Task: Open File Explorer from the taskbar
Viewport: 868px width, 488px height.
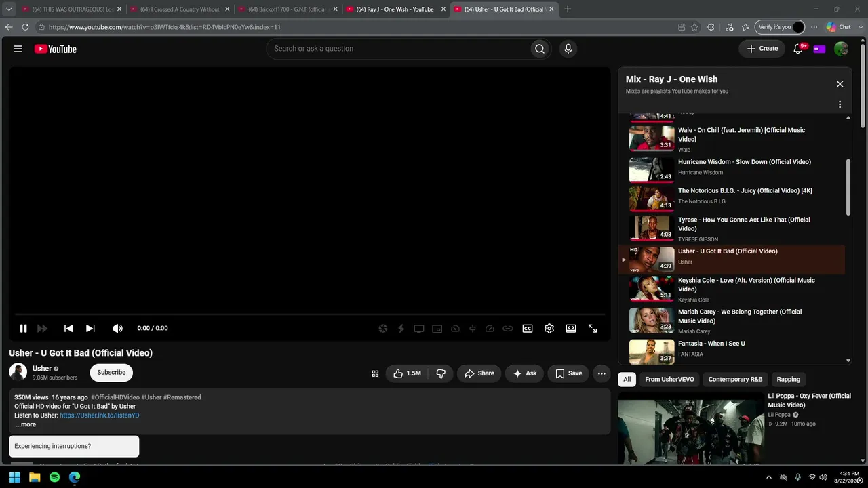Action: [35, 477]
